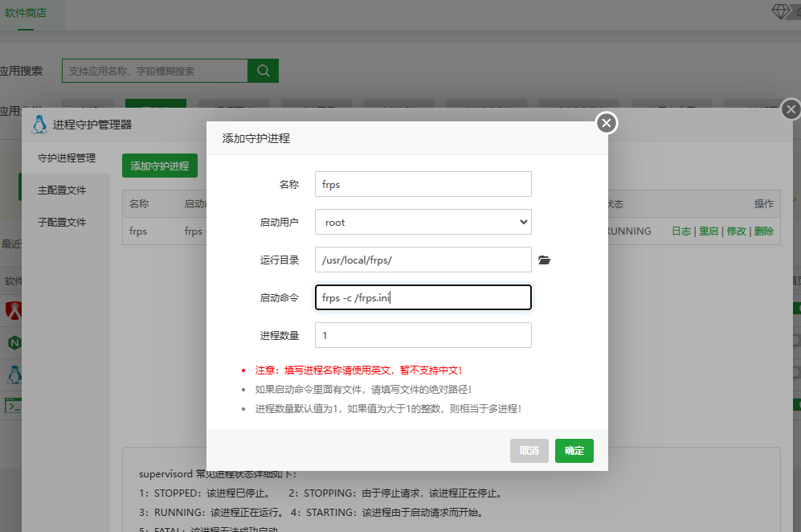Click the search magnifier button

(263, 71)
